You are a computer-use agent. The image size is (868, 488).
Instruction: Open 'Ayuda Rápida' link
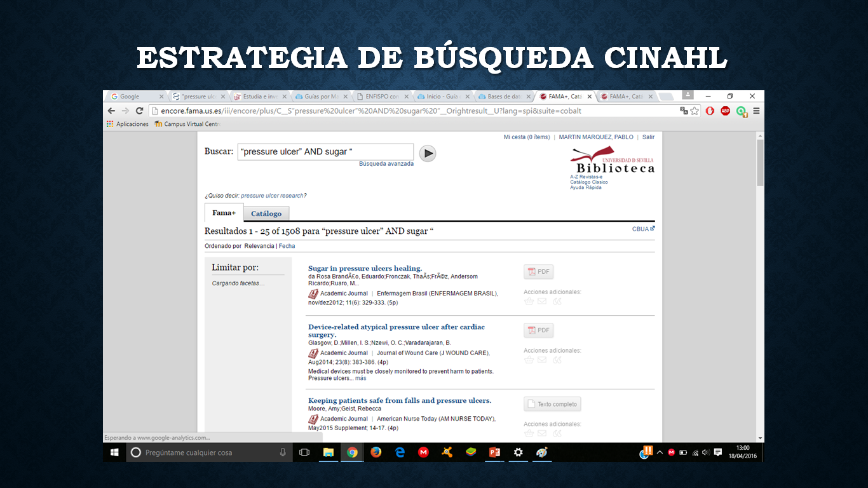586,187
